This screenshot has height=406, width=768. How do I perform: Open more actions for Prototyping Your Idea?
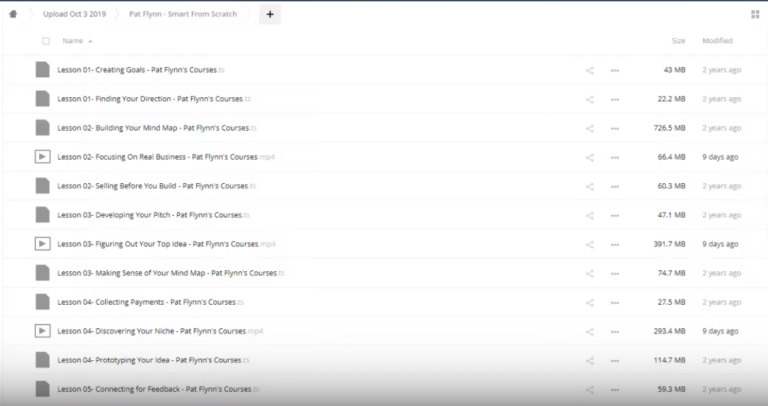tap(615, 360)
